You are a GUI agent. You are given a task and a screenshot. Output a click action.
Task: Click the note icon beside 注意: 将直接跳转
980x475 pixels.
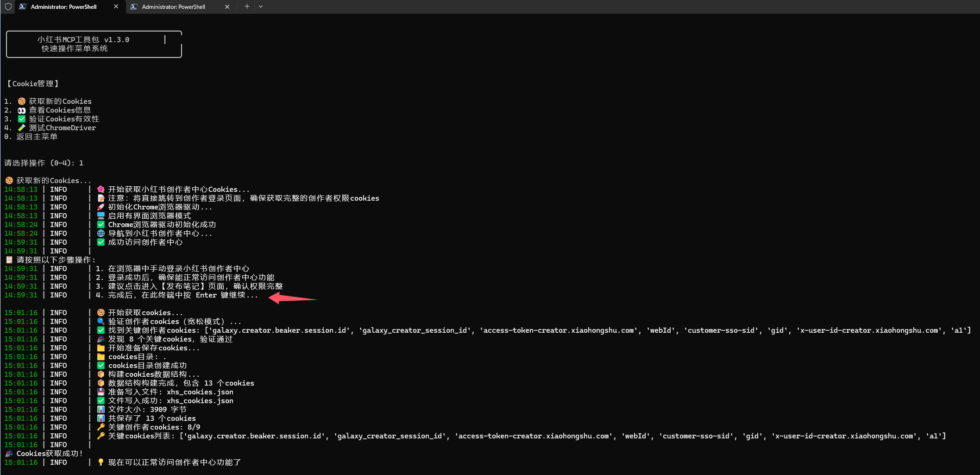coord(101,198)
